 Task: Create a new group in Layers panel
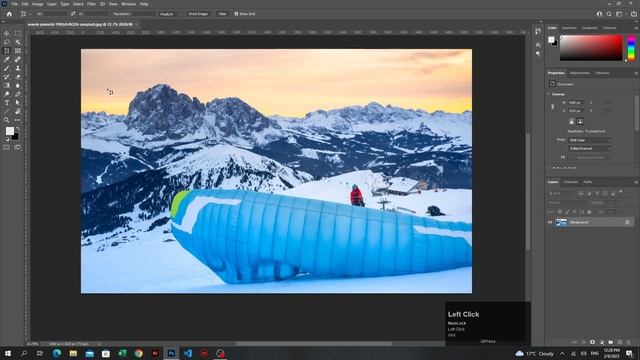click(611, 342)
